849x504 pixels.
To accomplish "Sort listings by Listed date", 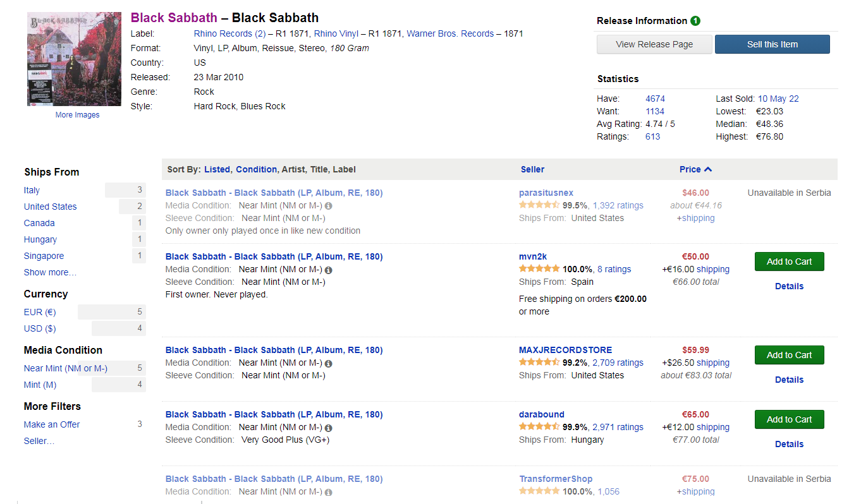I will 217,169.
